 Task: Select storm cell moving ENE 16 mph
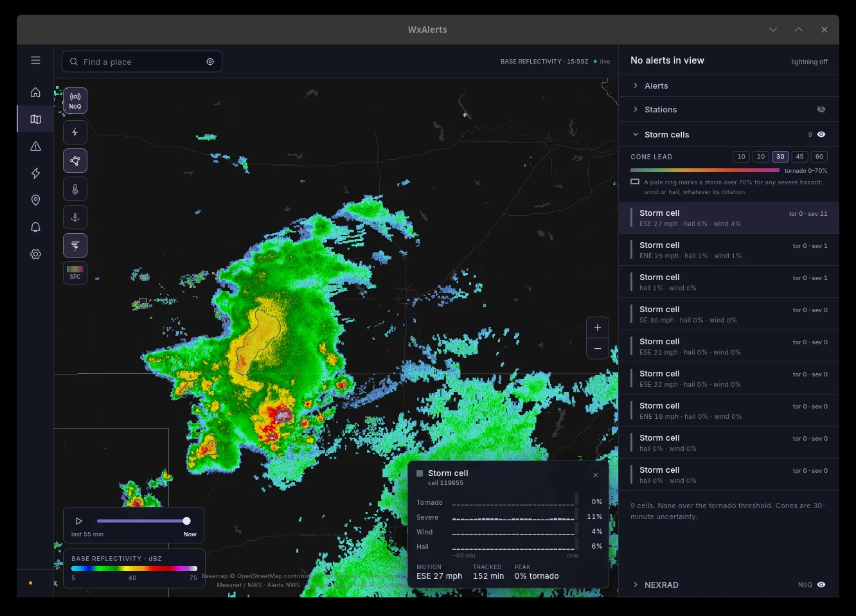pyautogui.click(x=729, y=410)
